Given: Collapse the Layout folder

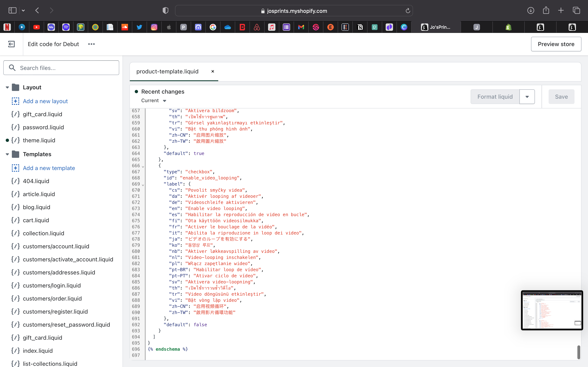Looking at the screenshot, I should [x=7, y=87].
